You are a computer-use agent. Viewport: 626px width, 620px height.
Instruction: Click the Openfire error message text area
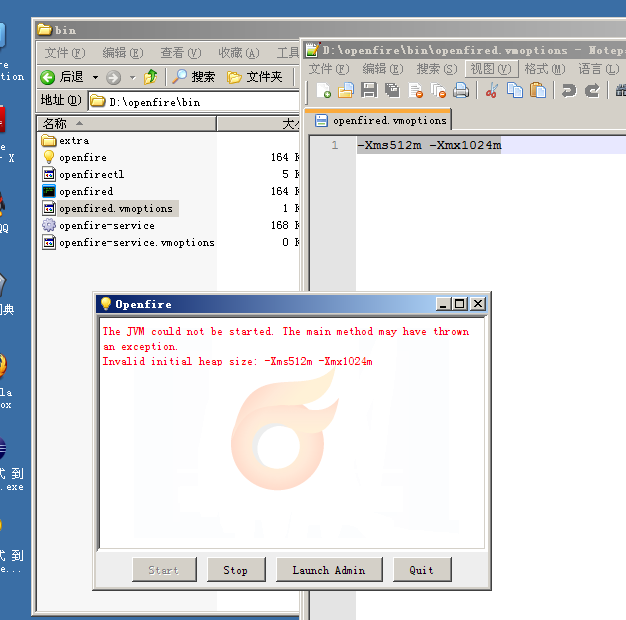[286, 346]
